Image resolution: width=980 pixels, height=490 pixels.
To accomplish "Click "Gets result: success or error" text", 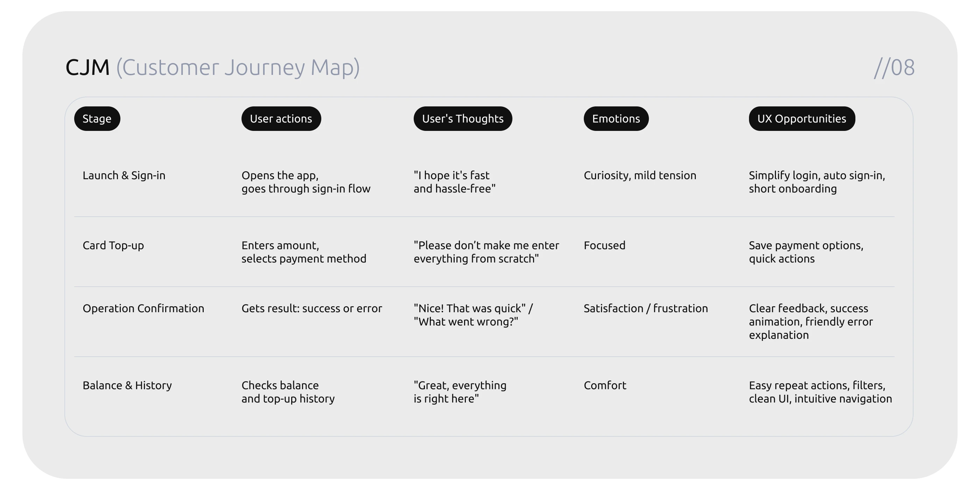I will click(311, 308).
